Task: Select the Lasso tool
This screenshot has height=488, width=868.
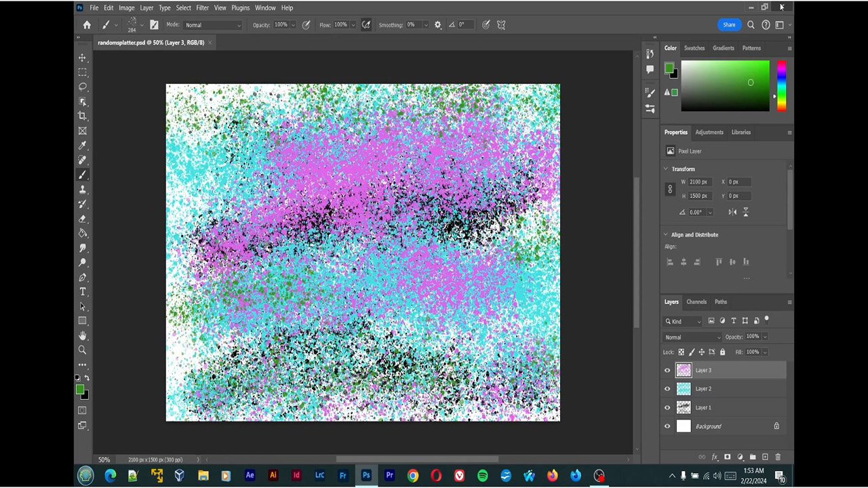Action: pyautogui.click(x=83, y=87)
